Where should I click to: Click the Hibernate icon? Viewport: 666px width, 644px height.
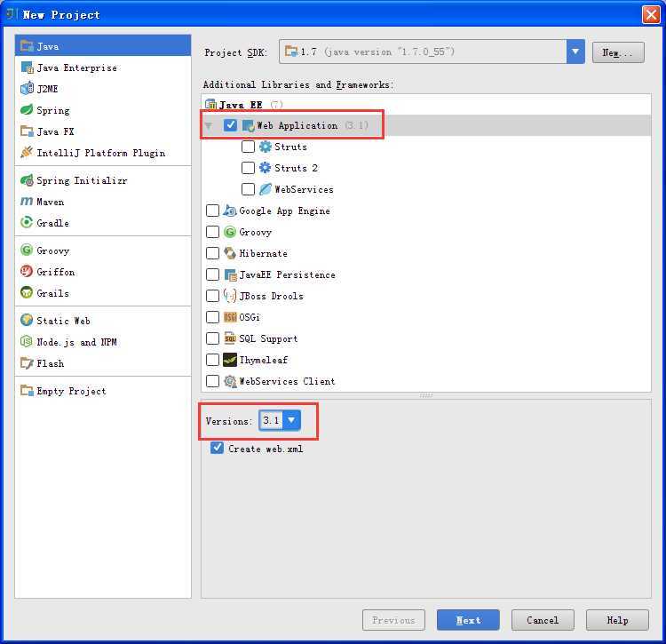click(230, 253)
